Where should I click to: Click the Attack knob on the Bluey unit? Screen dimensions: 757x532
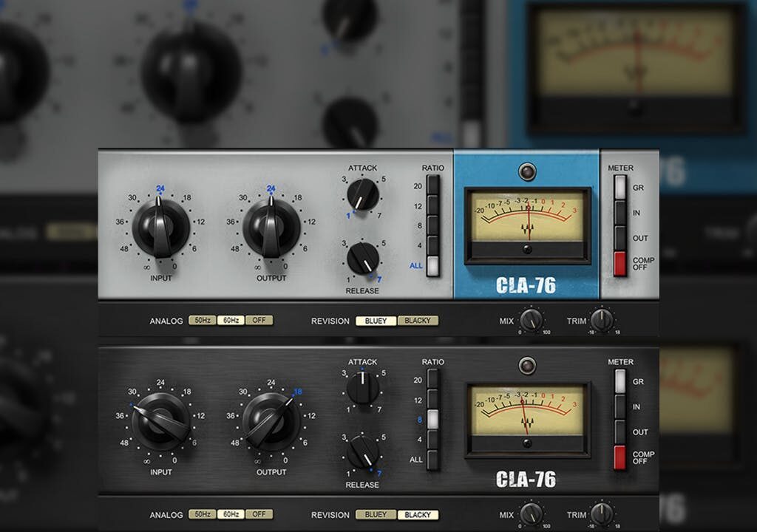362,194
